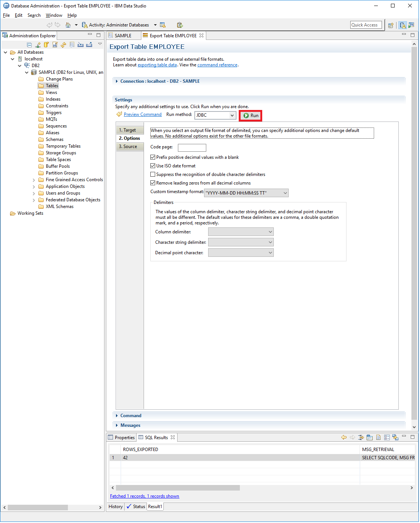Toggle Prefix positive decimal values with a blank
Viewport: 420px width, 523px height.
[x=153, y=157]
